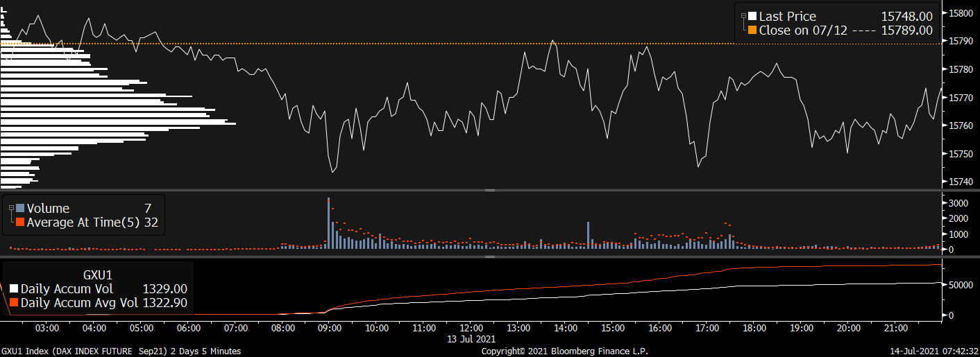The image size is (980, 357).
Task: Click the 14-Jul-2021 07:42:32 timestamp
Action: click(934, 351)
